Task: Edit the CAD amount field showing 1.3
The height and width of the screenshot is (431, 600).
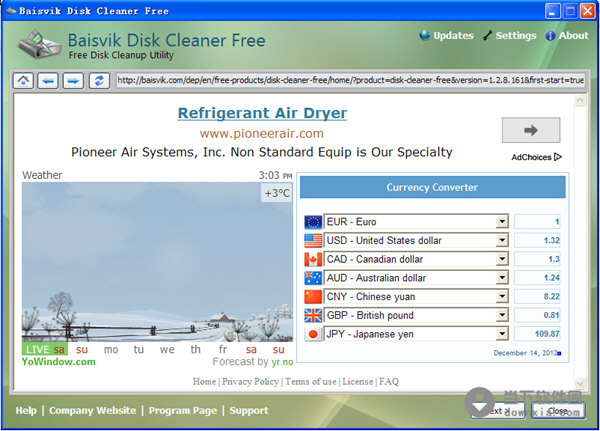Action: coord(537,259)
